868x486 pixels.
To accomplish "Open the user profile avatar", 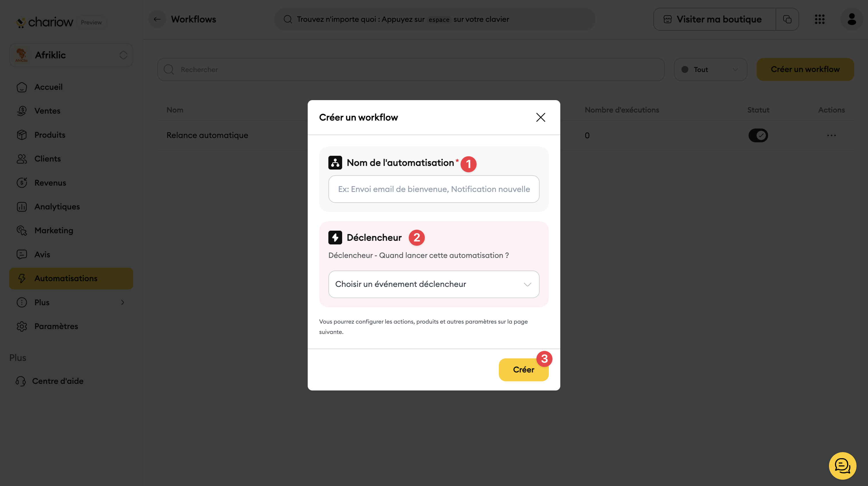I will tap(851, 19).
